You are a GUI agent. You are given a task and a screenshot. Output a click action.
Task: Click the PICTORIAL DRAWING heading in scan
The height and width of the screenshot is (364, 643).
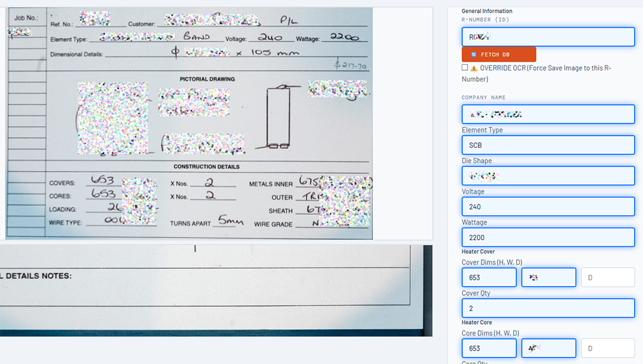(x=207, y=79)
